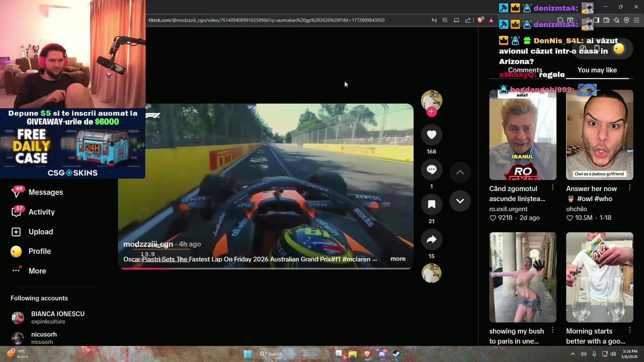Image resolution: width=644 pixels, height=362 pixels.
Task: Share page via address bar icon
Action: 468,20
